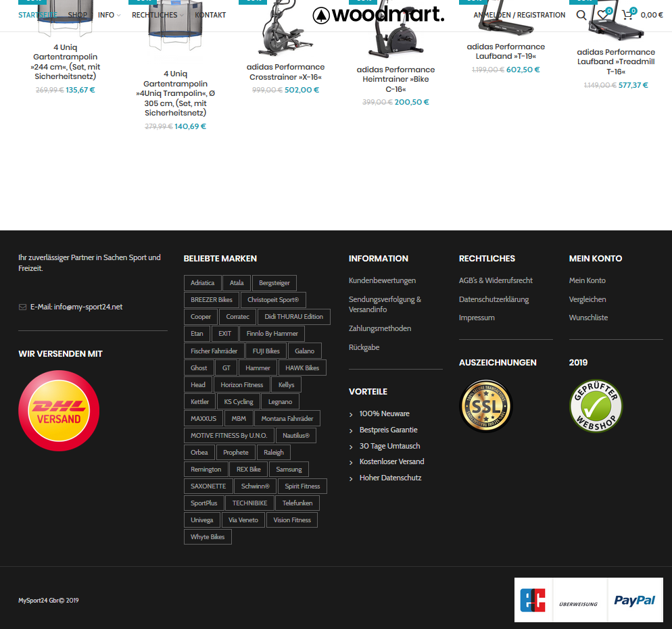Viewport: 672px width, 629px height.
Task: Open Kundenbewertungen footer link
Action: [x=382, y=280]
